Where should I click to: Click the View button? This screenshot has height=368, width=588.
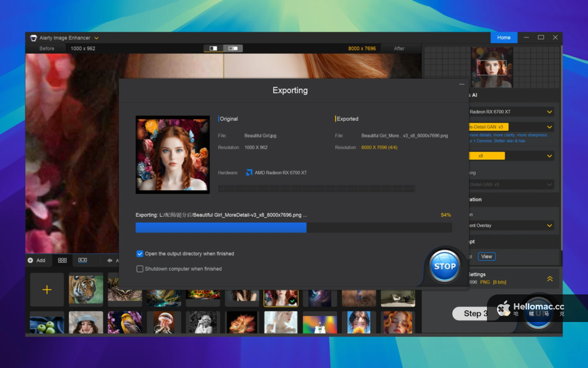(486, 257)
